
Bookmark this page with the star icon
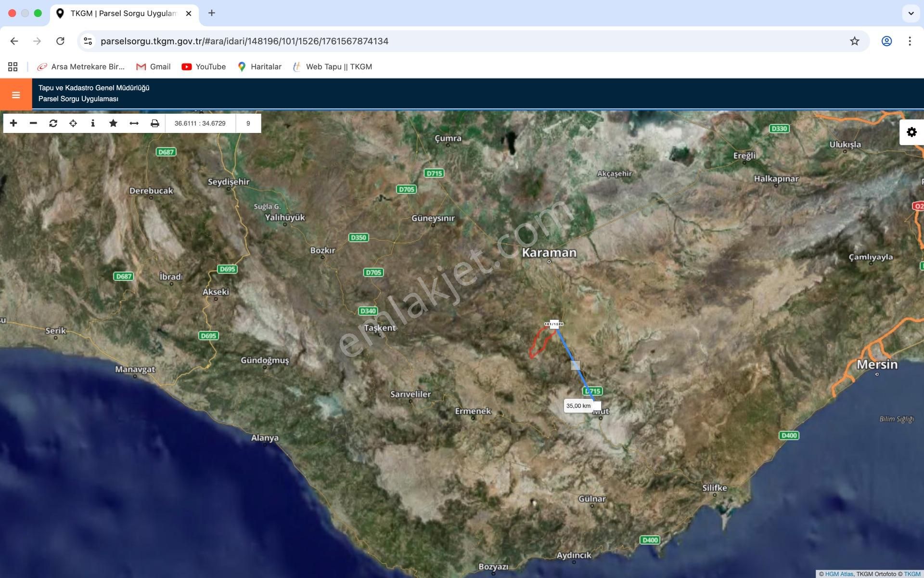(854, 41)
